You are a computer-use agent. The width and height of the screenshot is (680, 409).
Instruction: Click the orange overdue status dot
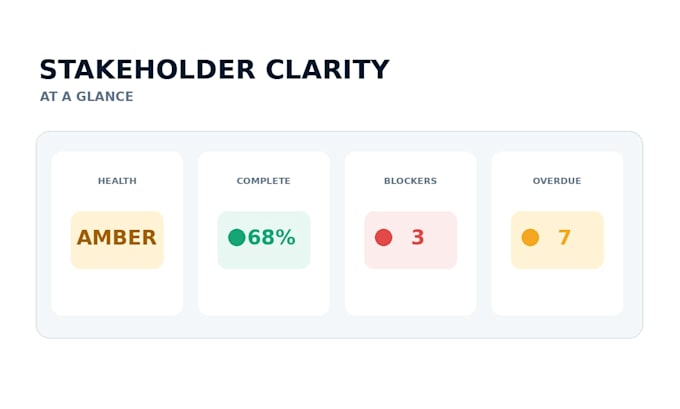(530, 238)
